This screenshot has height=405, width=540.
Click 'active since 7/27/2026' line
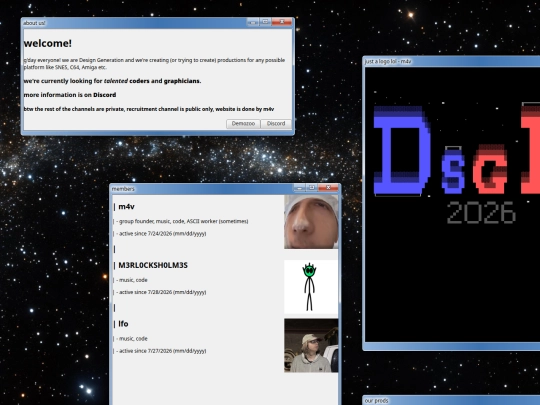tap(161, 351)
